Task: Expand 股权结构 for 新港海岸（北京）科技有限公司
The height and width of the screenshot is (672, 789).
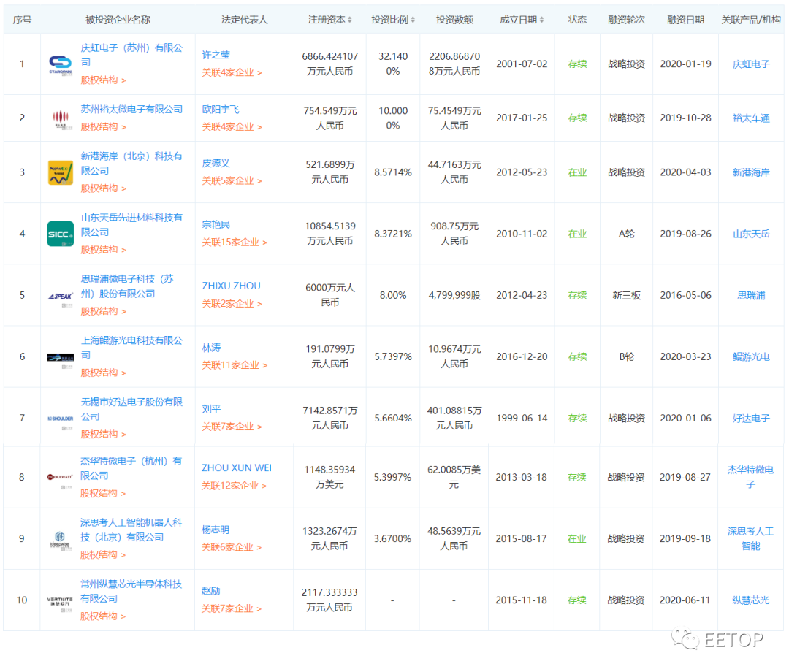Action: coord(104,188)
